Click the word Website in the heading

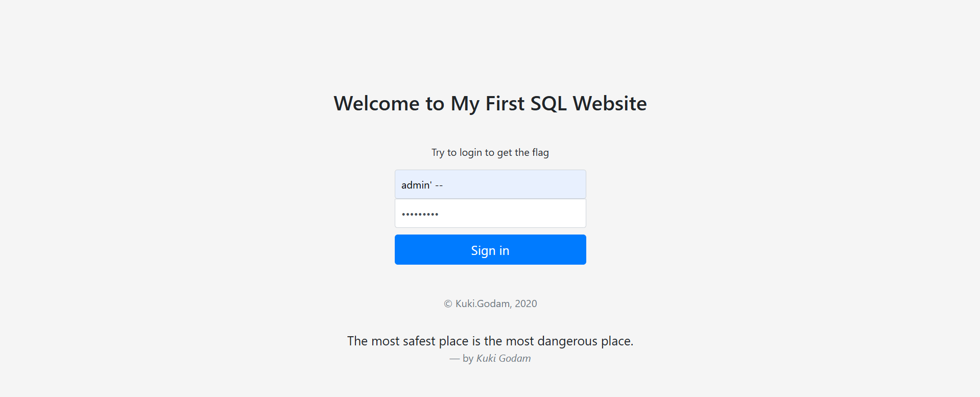[x=610, y=104]
